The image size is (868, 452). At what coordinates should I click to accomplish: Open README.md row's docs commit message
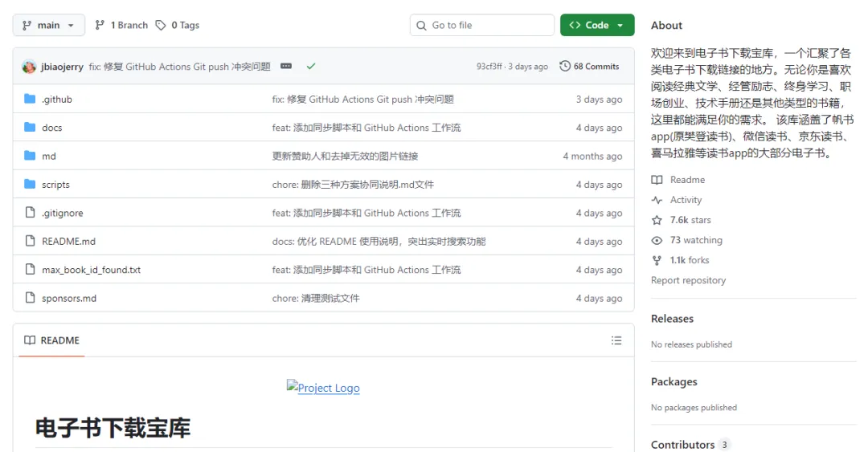coord(379,241)
